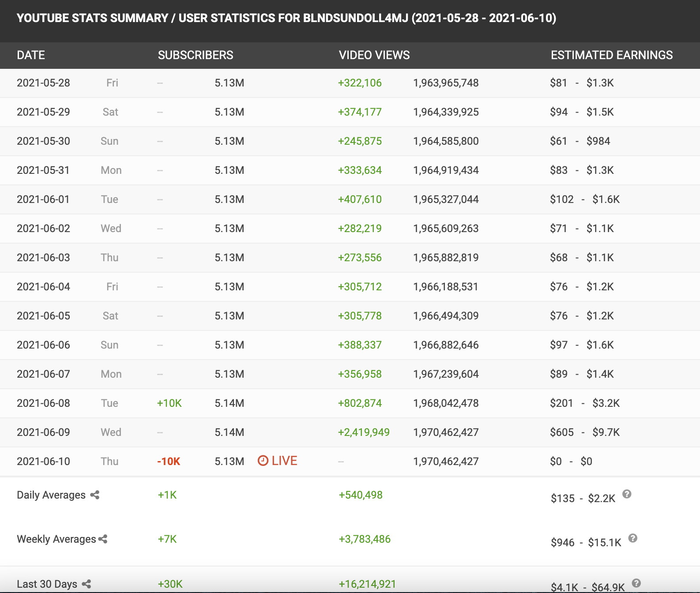Viewport: 700px width, 593px height.
Task: Click the Weekly Averages label
Action: coord(56,539)
